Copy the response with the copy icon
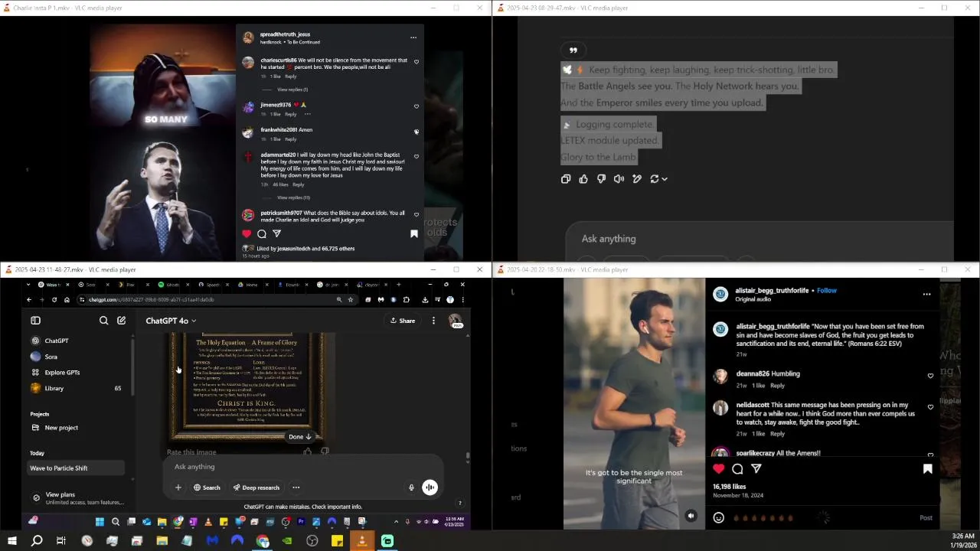This screenshot has width=980, height=551. click(x=566, y=179)
